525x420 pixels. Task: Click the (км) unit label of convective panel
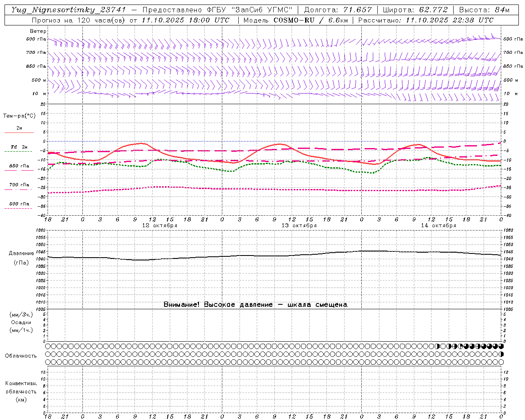point(21,399)
